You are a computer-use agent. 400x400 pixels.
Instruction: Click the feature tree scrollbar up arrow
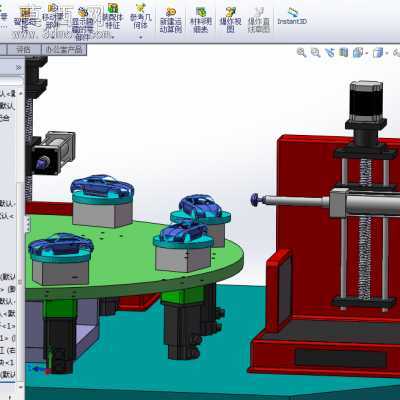[x=21, y=93]
